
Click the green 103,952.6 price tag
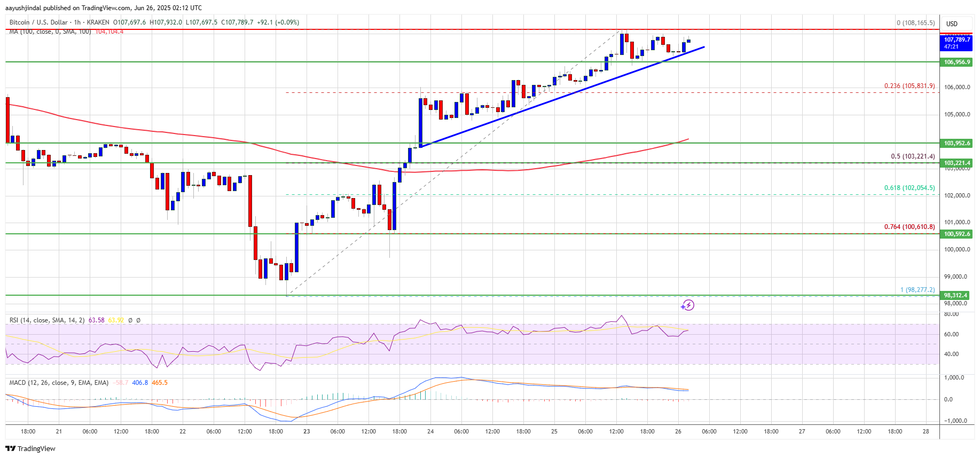pyautogui.click(x=957, y=143)
